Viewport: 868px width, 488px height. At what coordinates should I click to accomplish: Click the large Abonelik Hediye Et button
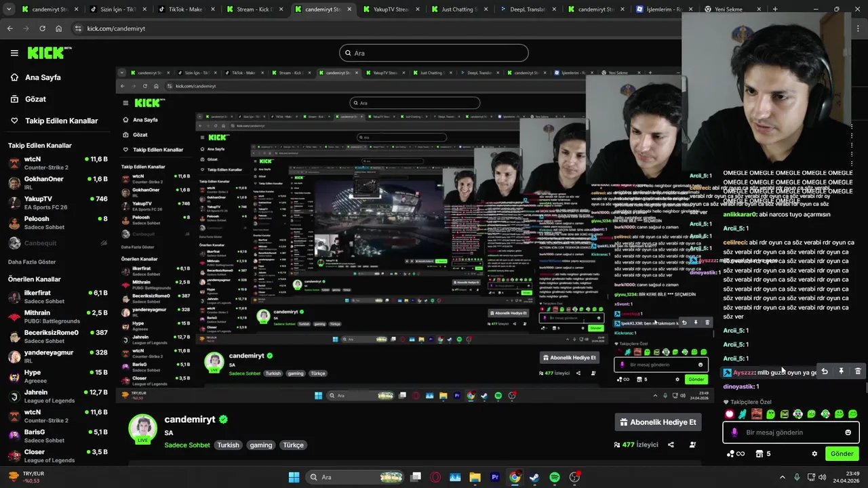(658, 422)
